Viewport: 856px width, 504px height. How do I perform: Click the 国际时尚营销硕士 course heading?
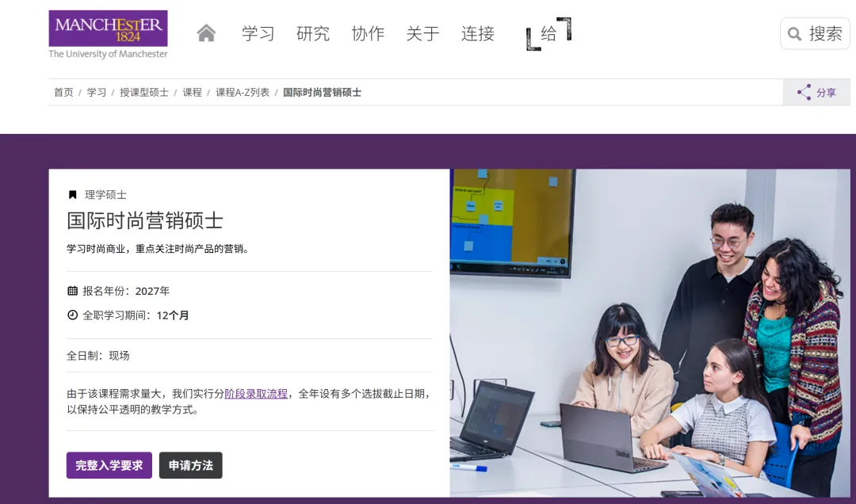145,220
